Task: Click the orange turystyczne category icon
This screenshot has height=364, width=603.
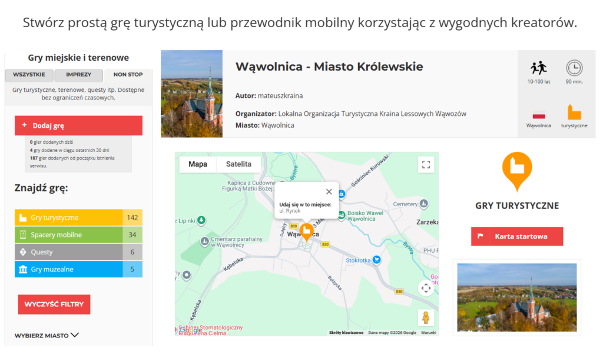Action: coord(574,112)
